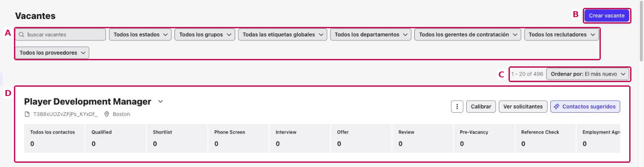Click the location pin icon beside Boston
Image resolution: width=644 pixels, height=167 pixels.
(106, 114)
